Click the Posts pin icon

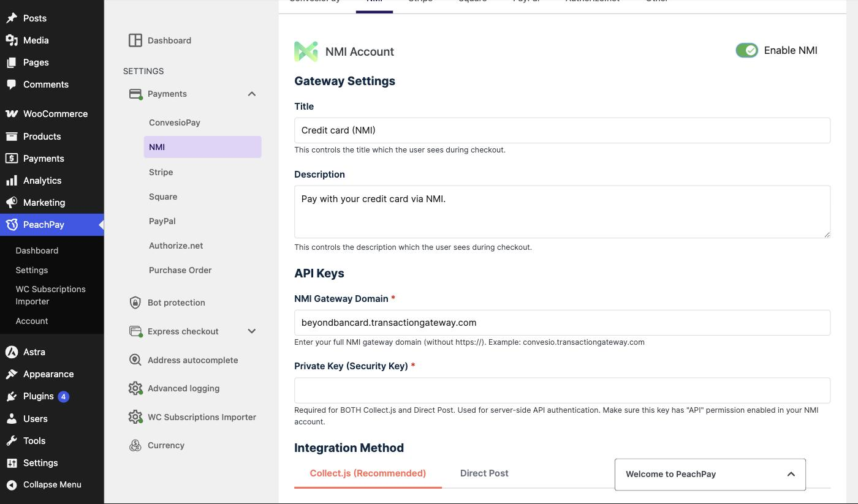tap(12, 18)
